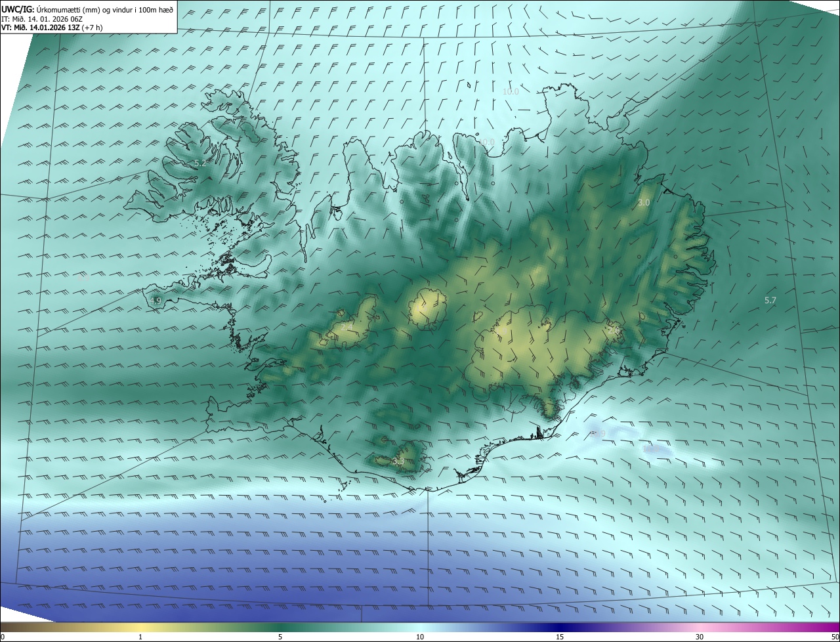Click the colorbar tick label "50"

coord(835,637)
